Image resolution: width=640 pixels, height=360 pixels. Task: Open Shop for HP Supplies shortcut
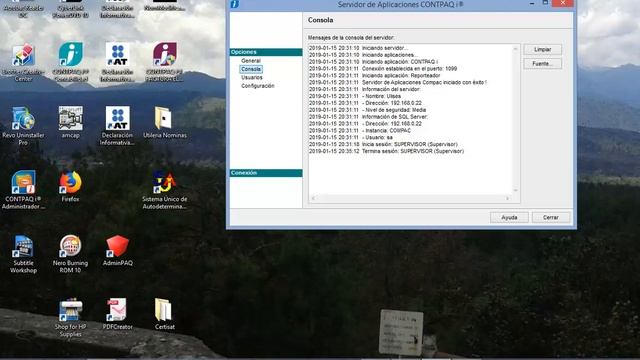(x=71, y=318)
